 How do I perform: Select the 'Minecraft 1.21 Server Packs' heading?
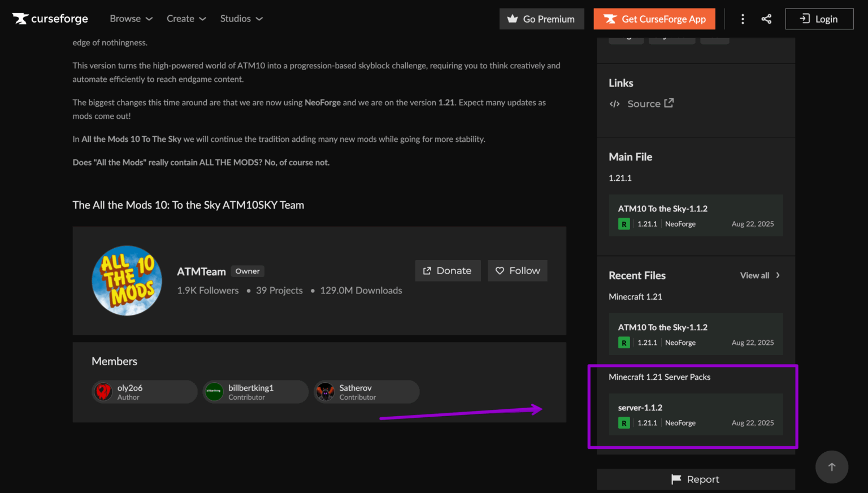[659, 377]
